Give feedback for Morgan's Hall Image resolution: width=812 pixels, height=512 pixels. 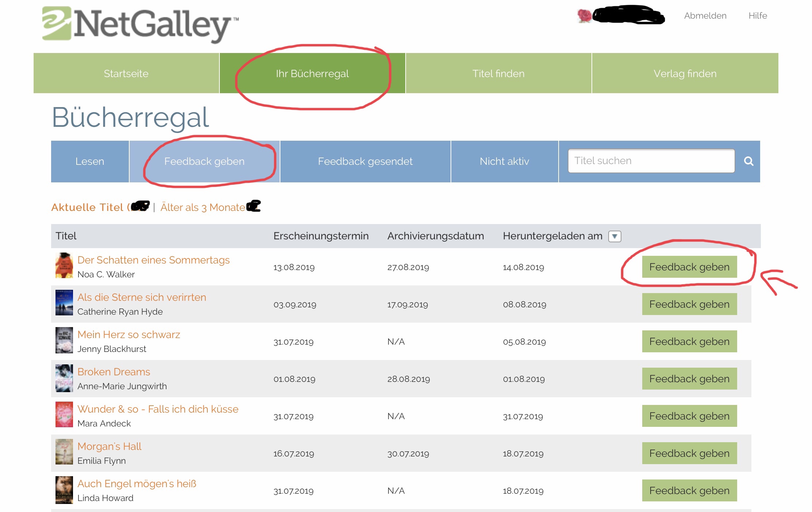(x=689, y=453)
